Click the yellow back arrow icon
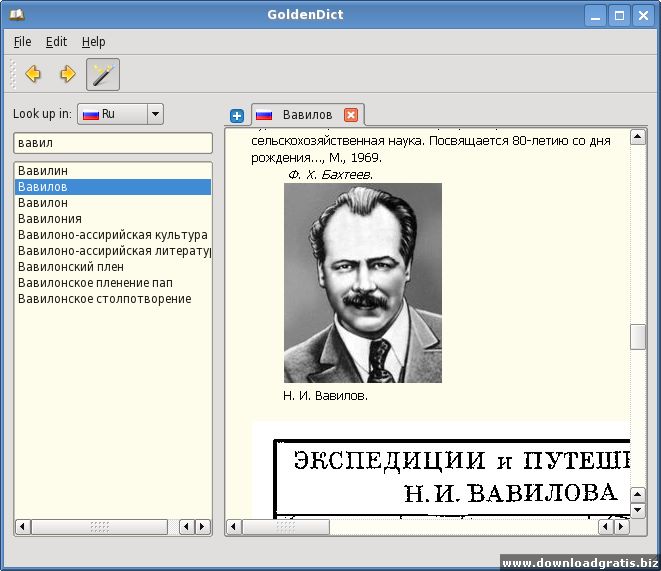Screen dimensions: 661x571 (x=33, y=74)
